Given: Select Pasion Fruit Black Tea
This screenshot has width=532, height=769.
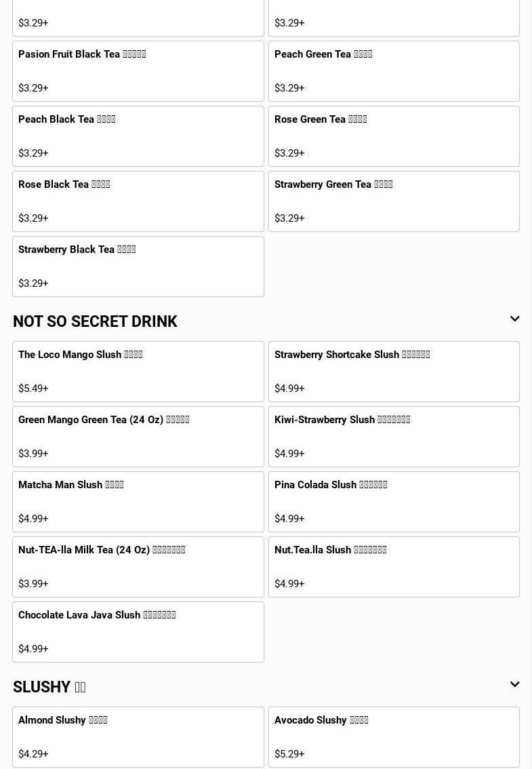Looking at the screenshot, I should point(138,71).
